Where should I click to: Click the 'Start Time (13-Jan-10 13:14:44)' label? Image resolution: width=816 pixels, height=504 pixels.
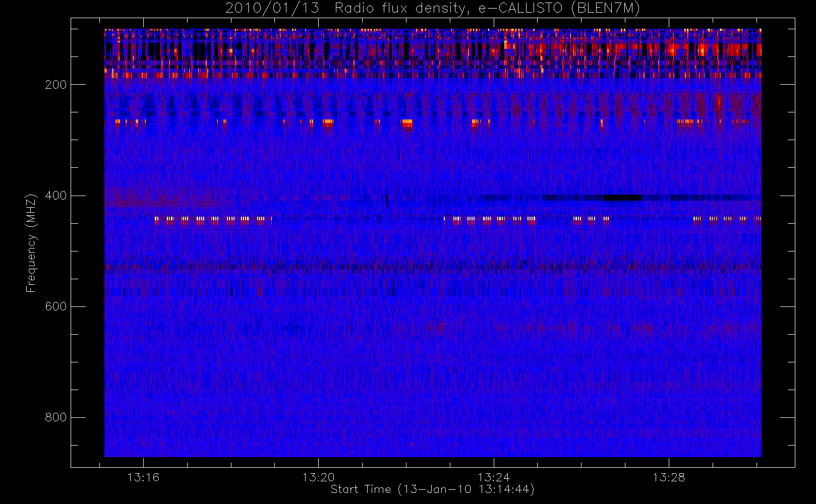point(432,489)
